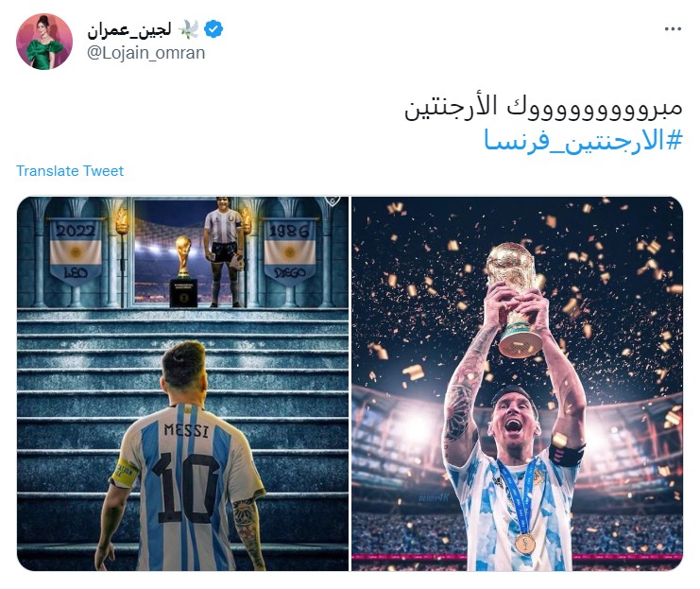Click the trophy on the pedestal in left image

183,257
